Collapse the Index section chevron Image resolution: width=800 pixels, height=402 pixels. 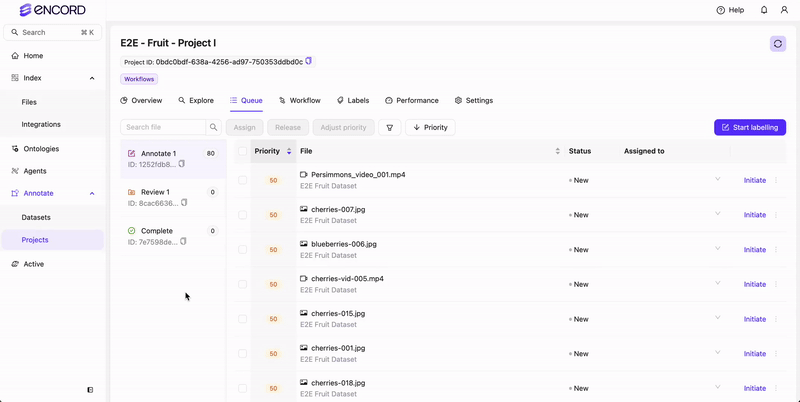(92, 78)
